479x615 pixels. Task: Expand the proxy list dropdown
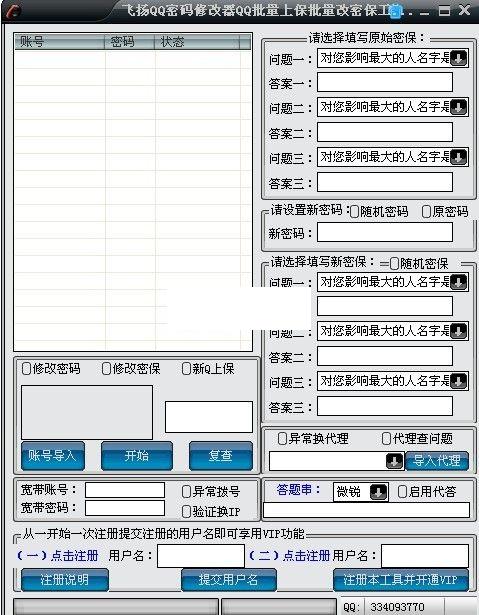pos(394,461)
